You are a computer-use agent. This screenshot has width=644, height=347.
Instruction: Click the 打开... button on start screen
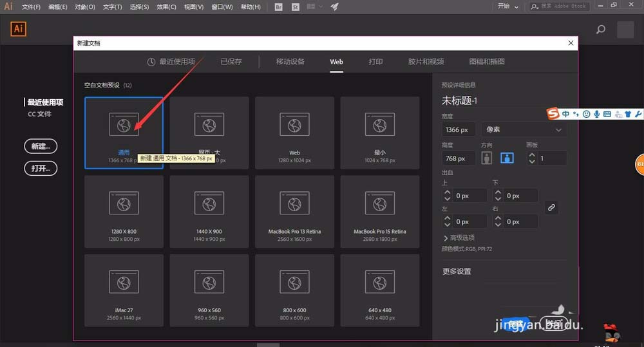click(x=41, y=169)
